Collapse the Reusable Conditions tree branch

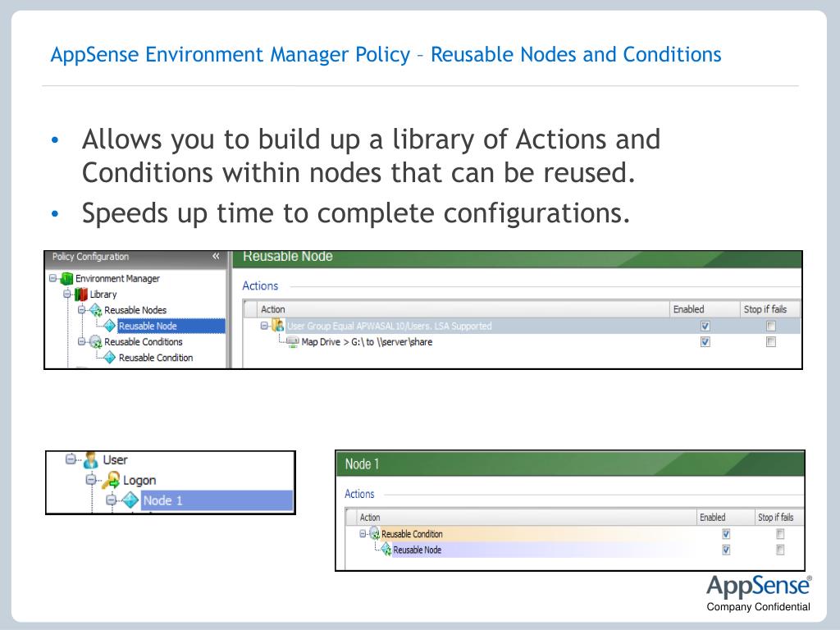82,342
